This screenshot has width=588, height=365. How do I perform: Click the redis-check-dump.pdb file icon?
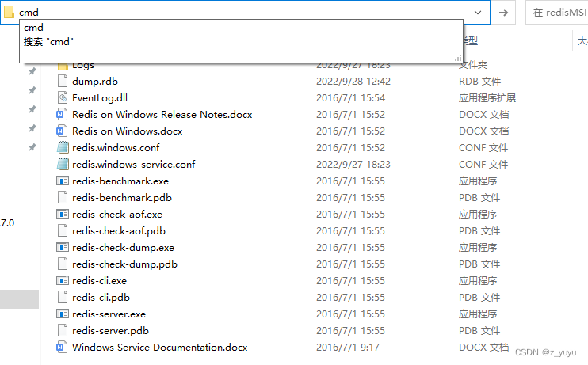(63, 264)
